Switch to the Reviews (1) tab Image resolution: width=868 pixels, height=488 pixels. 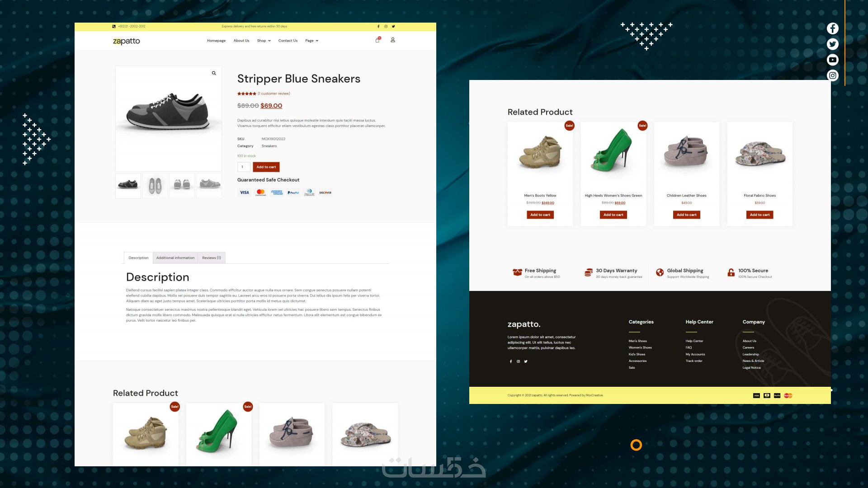[211, 258]
